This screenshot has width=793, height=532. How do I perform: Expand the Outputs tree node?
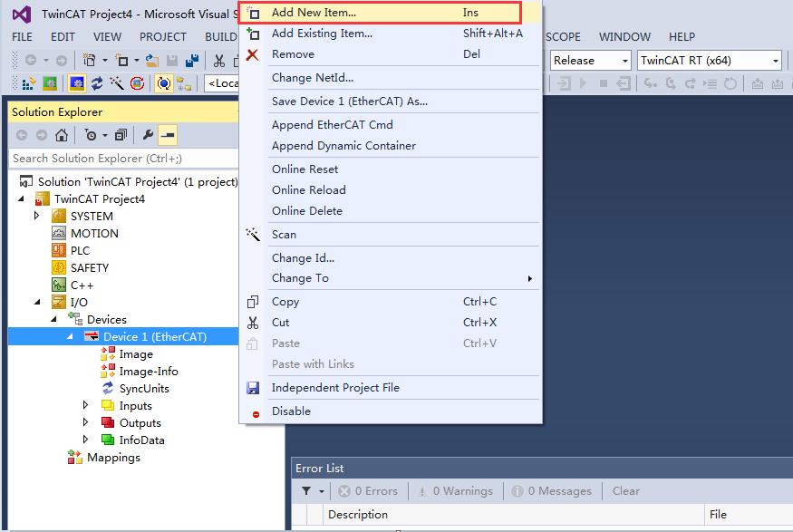(x=85, y=422)
